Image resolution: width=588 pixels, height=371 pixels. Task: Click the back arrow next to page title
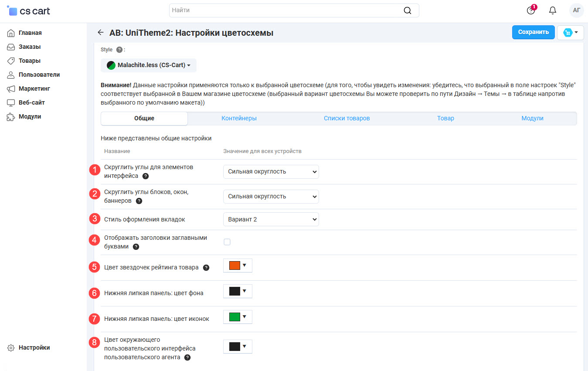(x=101, y=33)
